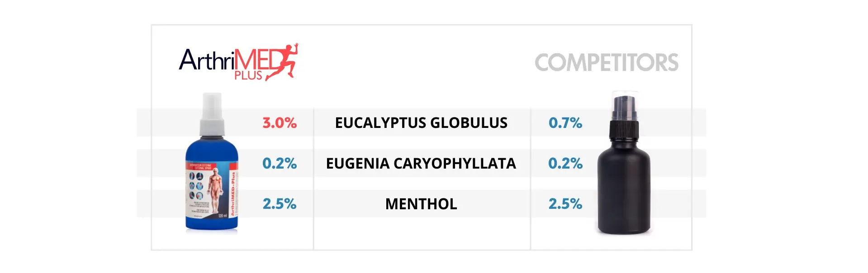
Task: Click the competitor 0.7% eucalyptus value
Action: coord(565,122)
